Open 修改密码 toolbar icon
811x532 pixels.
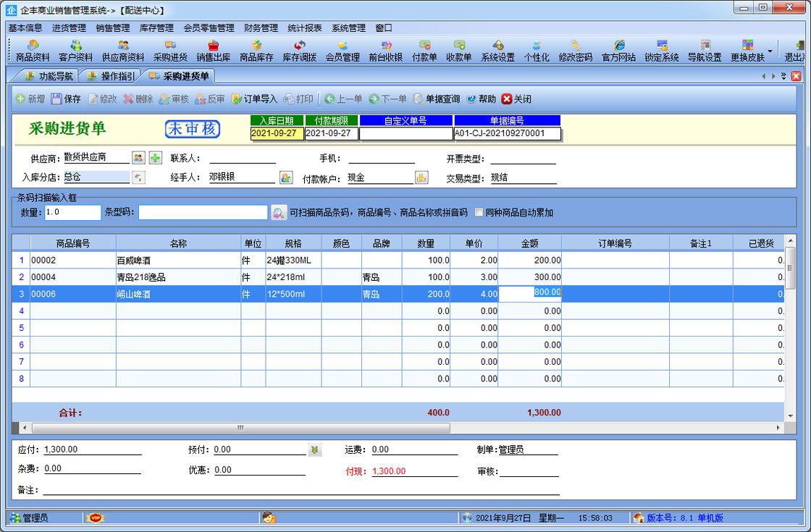[x=575, y=51]
